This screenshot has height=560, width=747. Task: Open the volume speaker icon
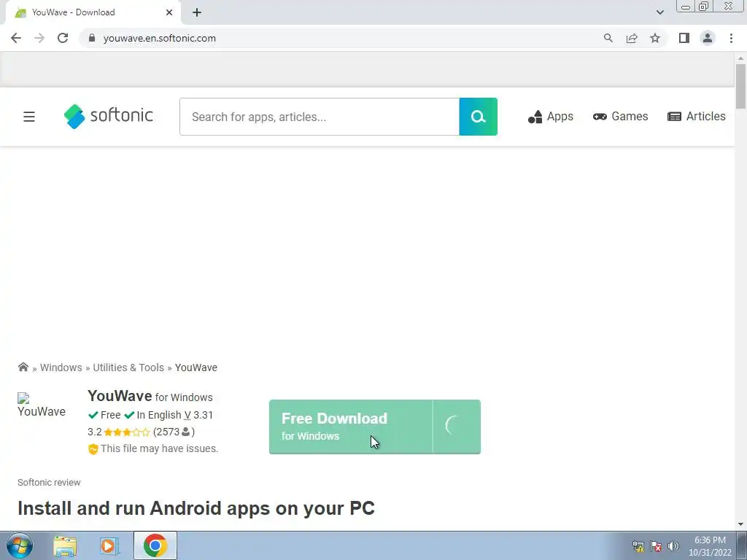click(x=673, y=546)
